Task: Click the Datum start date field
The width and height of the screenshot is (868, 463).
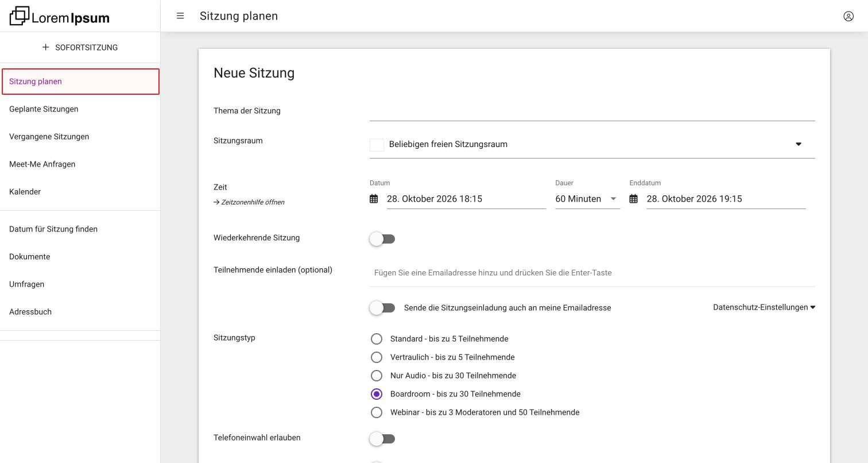Action: (x=466, y=199)
